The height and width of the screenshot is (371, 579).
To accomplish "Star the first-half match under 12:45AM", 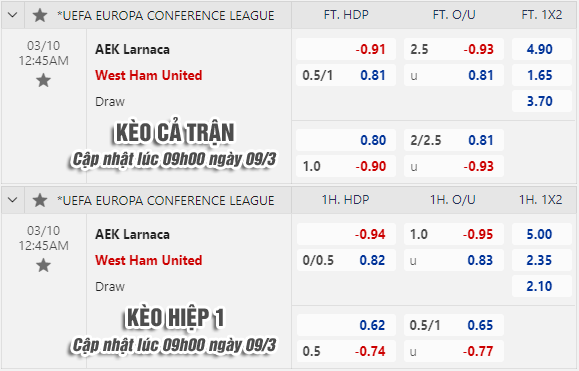I will [43, 265].
